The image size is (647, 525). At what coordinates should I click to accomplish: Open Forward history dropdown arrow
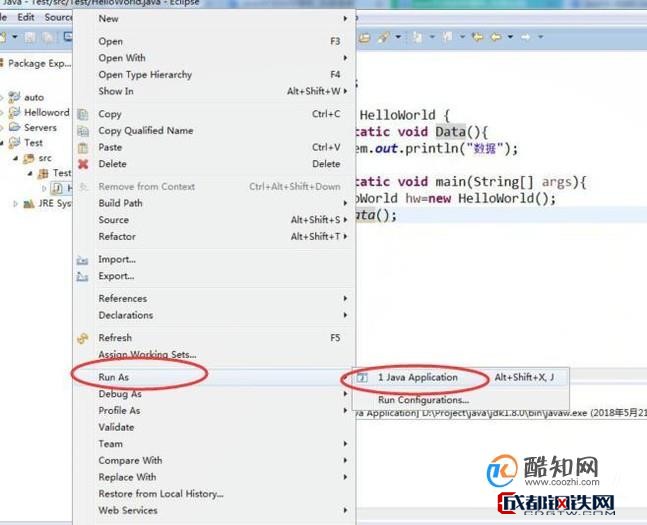541,37
